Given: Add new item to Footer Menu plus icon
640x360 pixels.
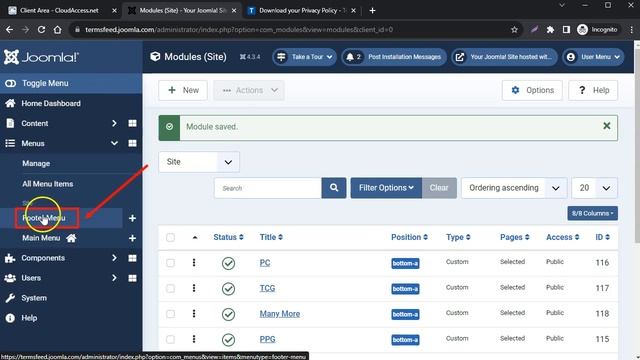Looking at the screenshot, I should click(132, 218).
